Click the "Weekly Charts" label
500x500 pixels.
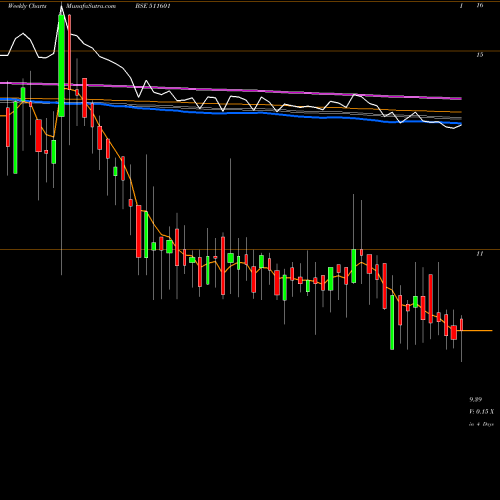(27, 6)
